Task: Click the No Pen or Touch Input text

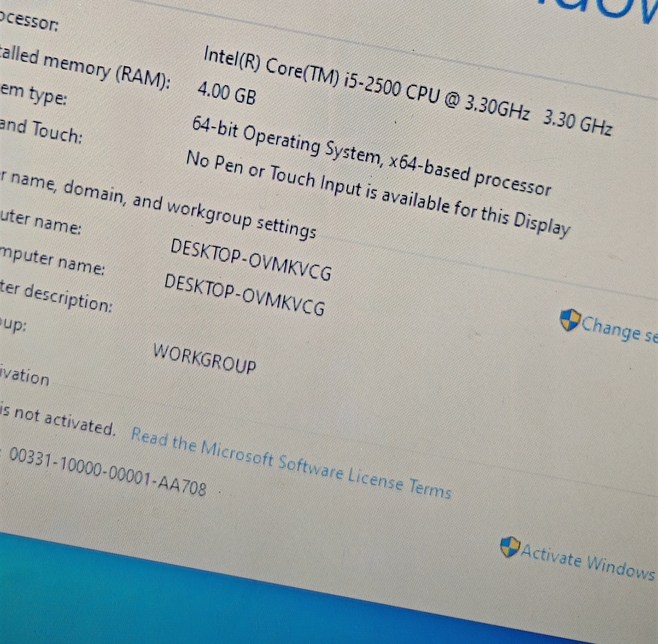Action: 378,194
